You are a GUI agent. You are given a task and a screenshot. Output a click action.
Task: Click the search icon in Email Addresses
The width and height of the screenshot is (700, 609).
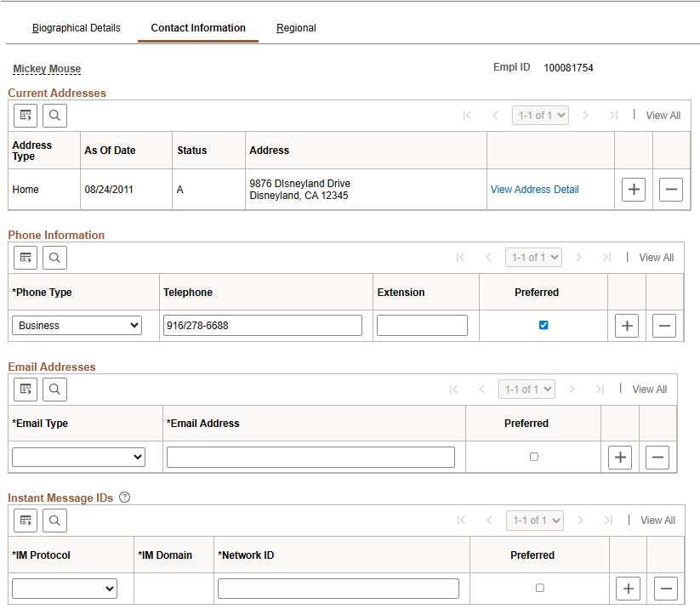(54, 390)
